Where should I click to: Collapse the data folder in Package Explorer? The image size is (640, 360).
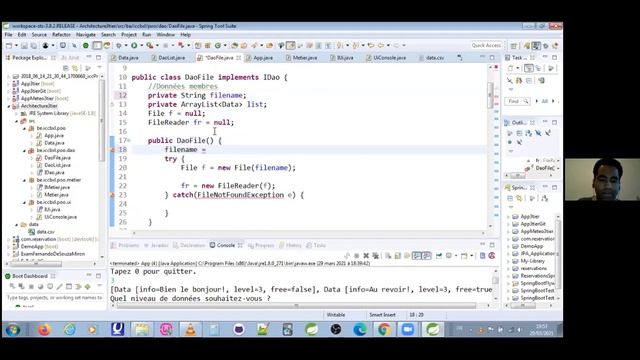coord(16,224)
